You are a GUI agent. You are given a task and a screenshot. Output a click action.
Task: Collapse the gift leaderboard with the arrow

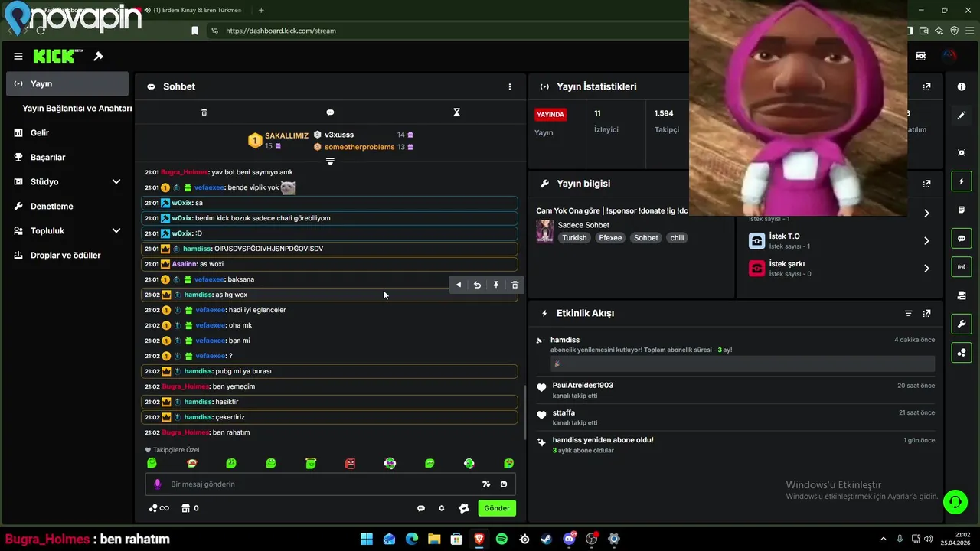click(x=330, y=161)
